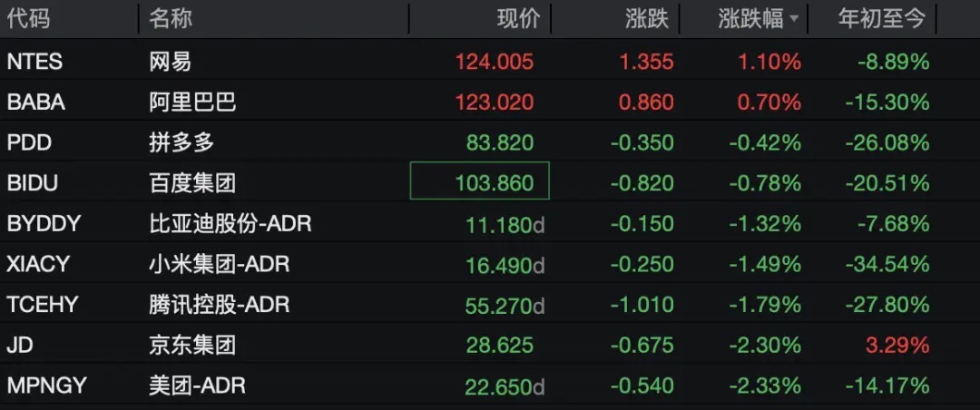The width and height of the screenshot is (980, 410).
Task: Click the highlighted BIDU price 103.860
Action: point(480,181)
